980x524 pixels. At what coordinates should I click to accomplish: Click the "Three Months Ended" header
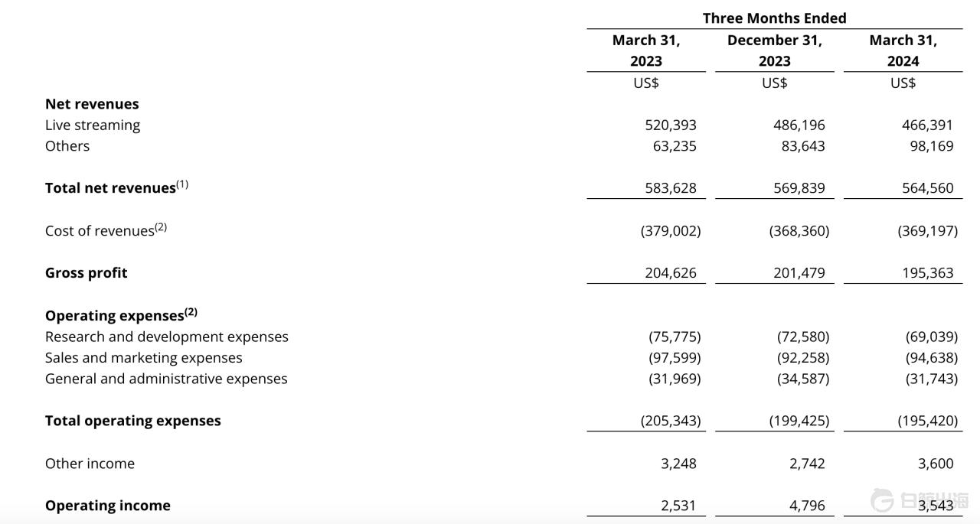click(x=774, y=18)
